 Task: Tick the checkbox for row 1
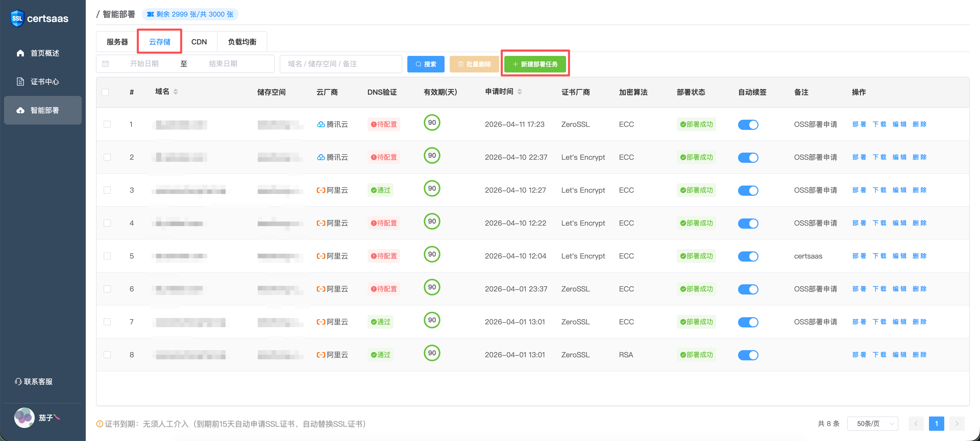click(x=107, y=125)
